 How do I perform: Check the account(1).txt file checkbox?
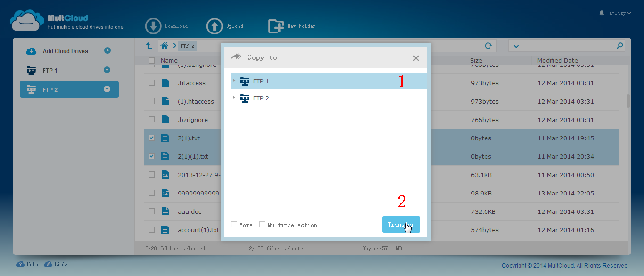(x=151, y=229)
